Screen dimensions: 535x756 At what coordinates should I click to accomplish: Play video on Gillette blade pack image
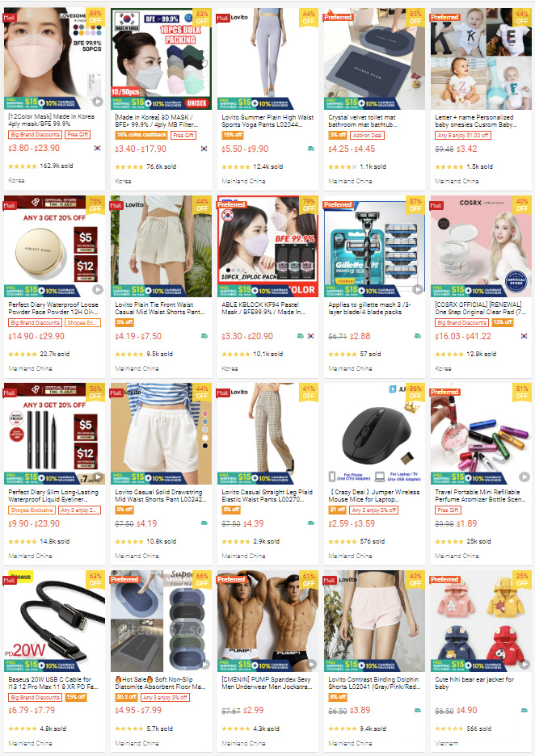(418, 289)
